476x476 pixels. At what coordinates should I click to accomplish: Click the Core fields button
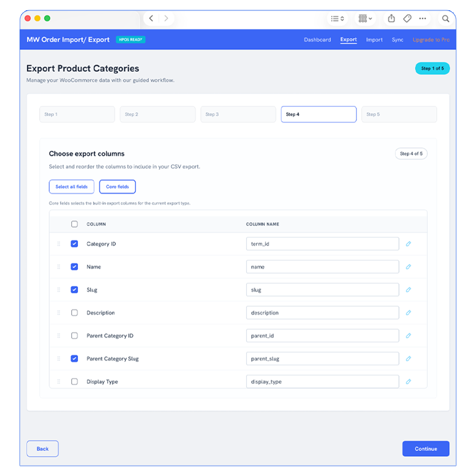pyautogui.click(x=117, y=187)
